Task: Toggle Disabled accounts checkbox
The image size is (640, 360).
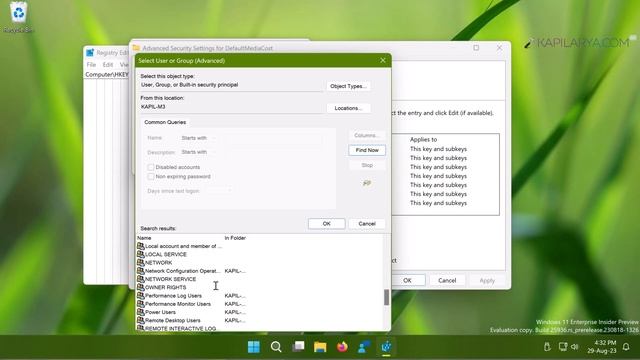Action: (x=151, y=167)
